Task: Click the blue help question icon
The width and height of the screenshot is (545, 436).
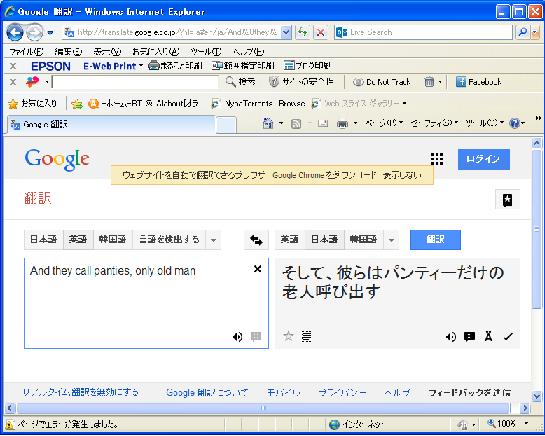Action: pos(514,123)
